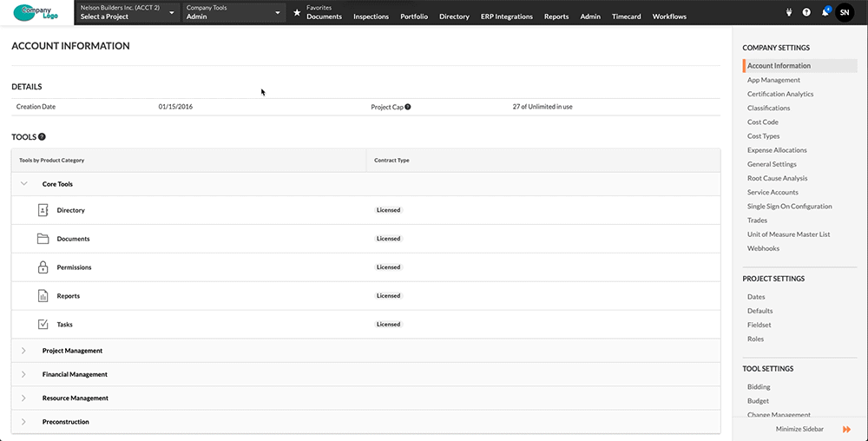Click the Tools help info icon
The image size is (868, 441).
pyautogui.click(x=42, y=137)
